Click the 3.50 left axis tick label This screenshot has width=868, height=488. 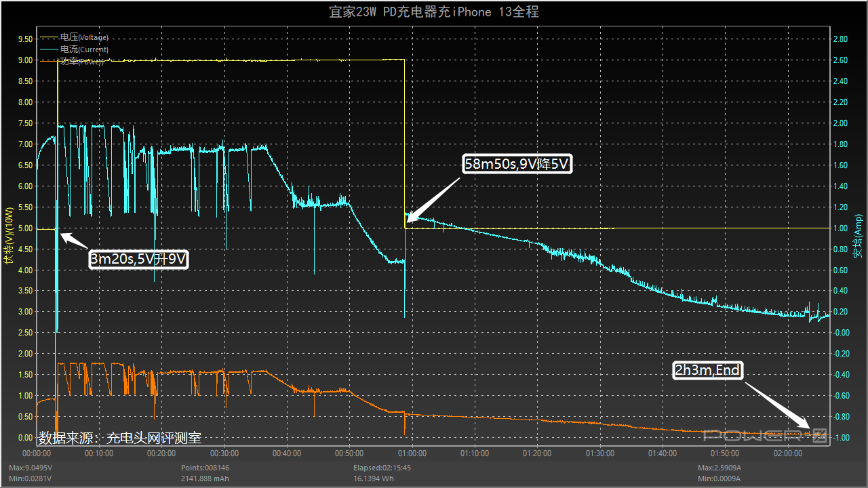24,291
